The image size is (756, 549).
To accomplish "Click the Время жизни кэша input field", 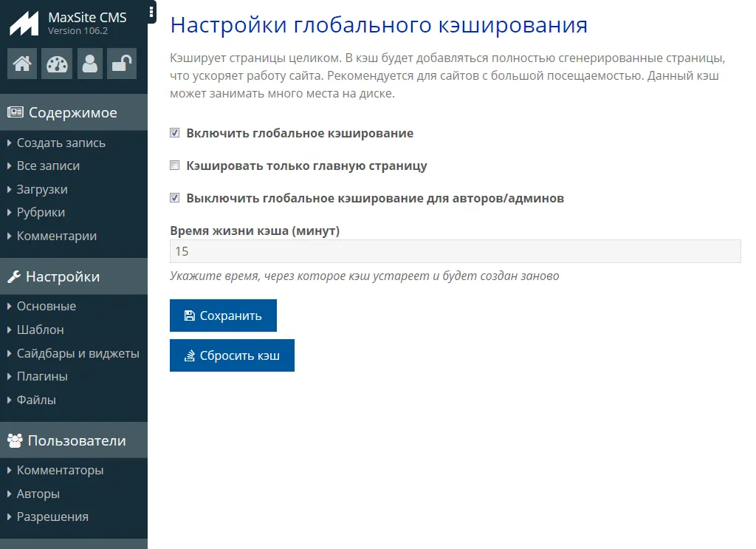I will (x=455, y=251).
